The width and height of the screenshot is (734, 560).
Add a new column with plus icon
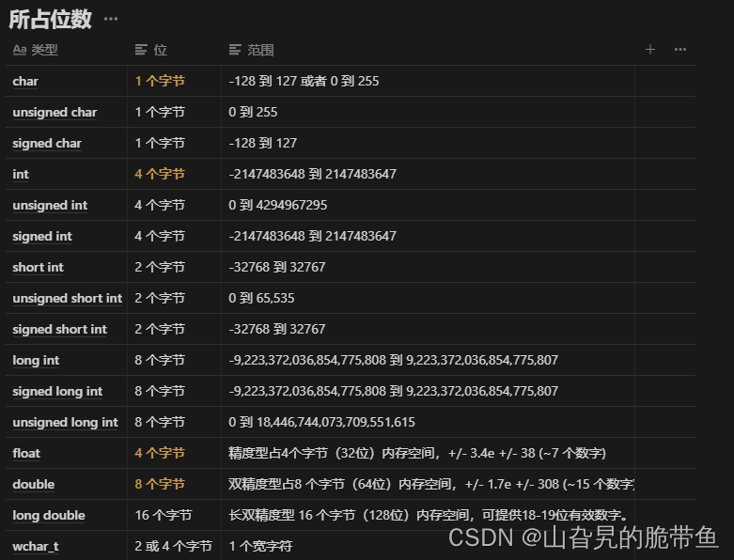tap(650, 49)
